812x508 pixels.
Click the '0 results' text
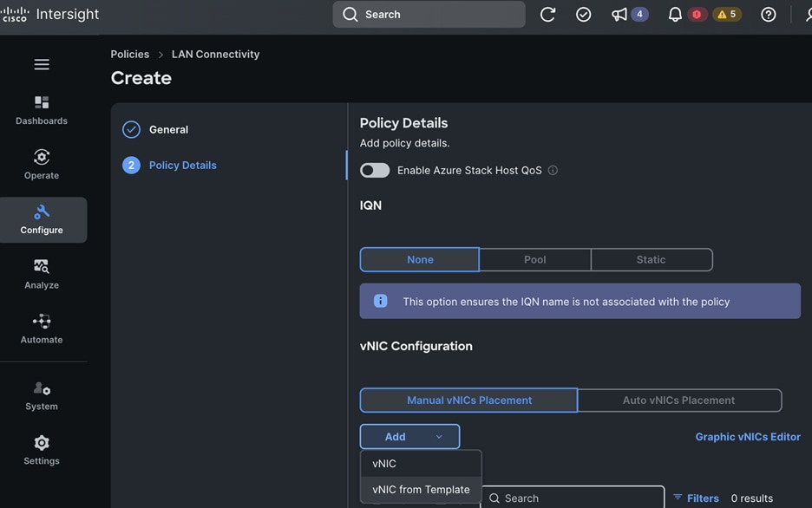[752, 498]
